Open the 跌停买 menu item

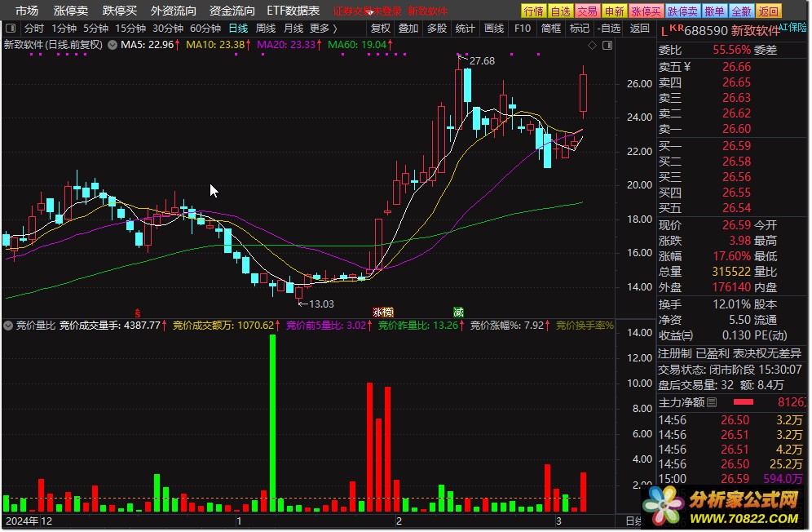click(x=120, y=11)
